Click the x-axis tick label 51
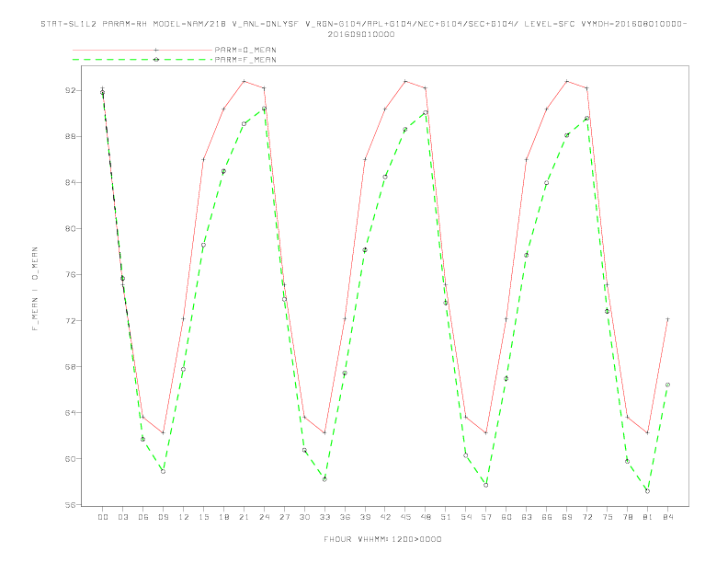 [x=446, y=517]
